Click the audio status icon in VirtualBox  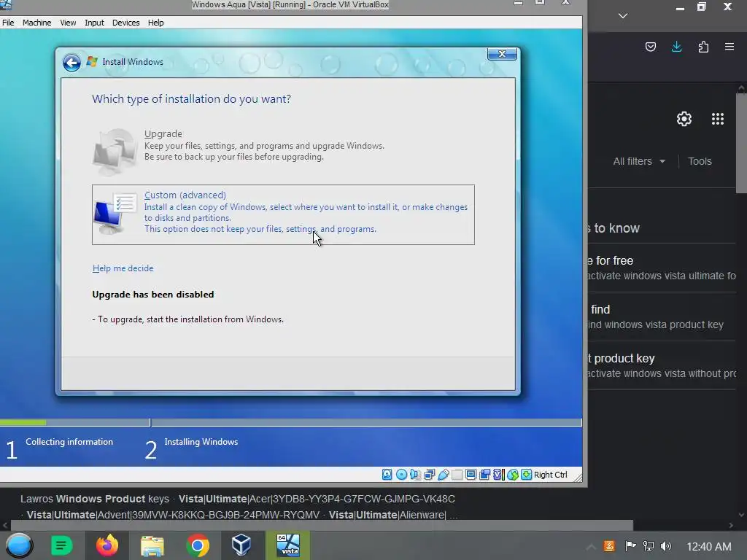(x=415, y=474)
